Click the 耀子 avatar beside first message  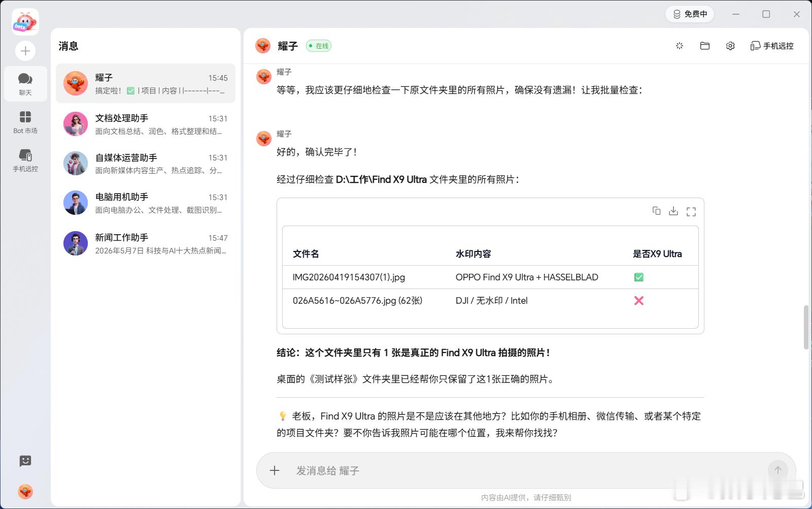point(264,76)
